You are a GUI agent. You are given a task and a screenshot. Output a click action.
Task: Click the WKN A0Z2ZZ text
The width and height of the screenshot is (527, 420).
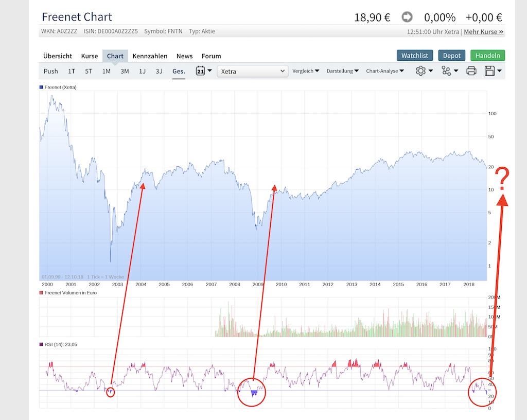pyautogui.click(x=59, y=31)
